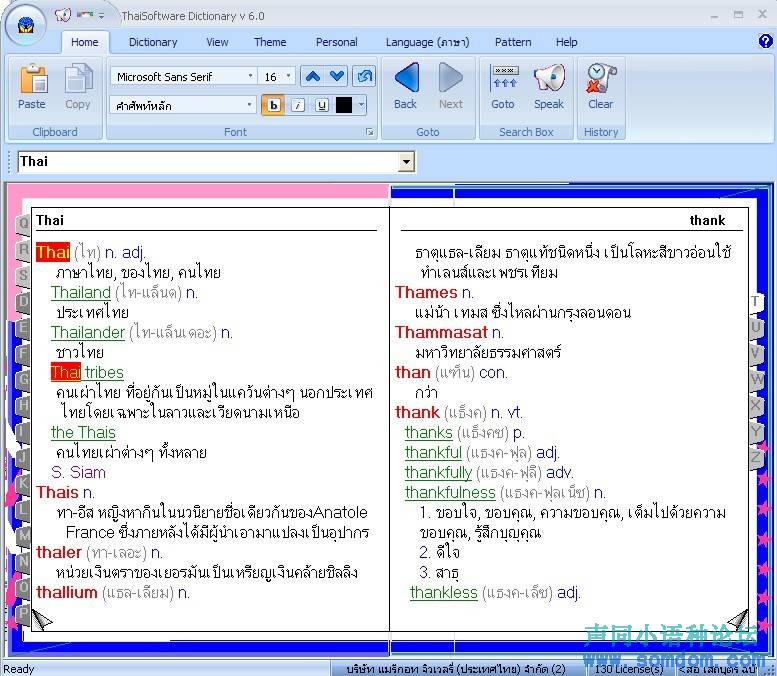
Task: Click the black font color swatch
Action: coord(344,105)
